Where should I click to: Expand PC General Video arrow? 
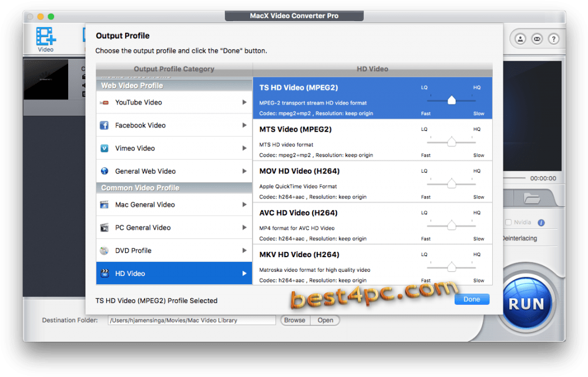pos(244,227)
